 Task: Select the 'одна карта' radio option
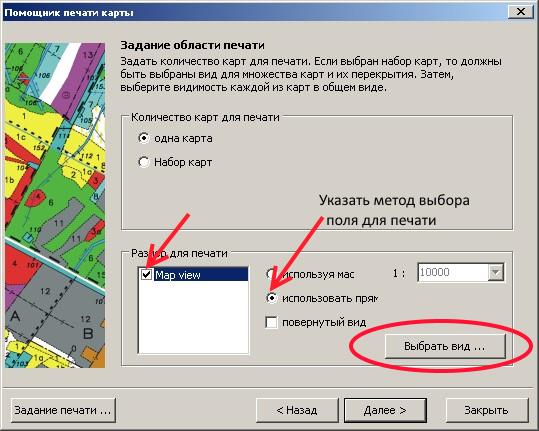coord(144,138)
